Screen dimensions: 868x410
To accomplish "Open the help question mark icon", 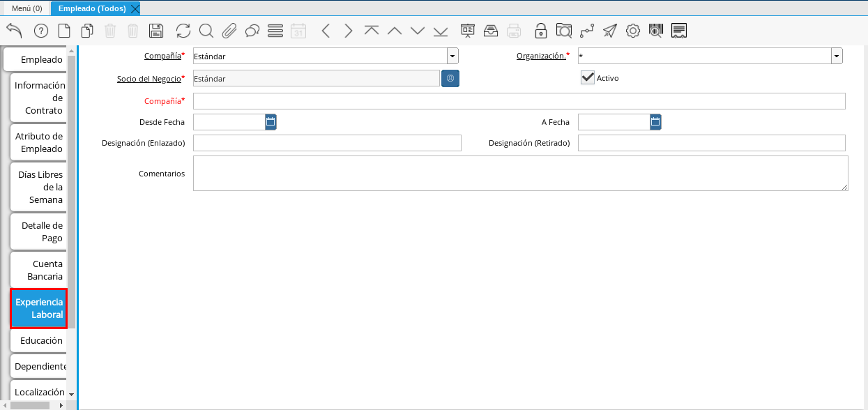I will pyautogui.click(x=41, y=31).
